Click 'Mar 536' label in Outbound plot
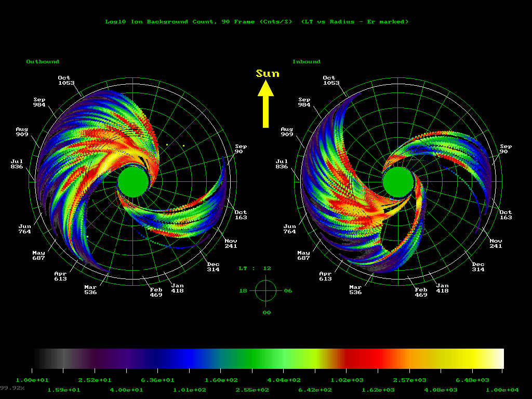This screenshot has width=532, height=399. coord(90,290)
